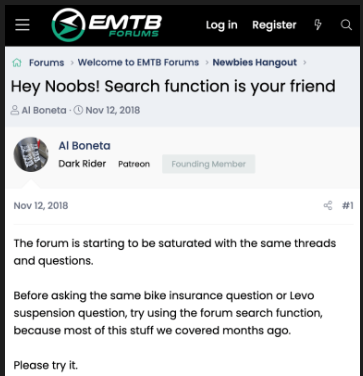This screenshot has width=363, height=376.
Task: Open Welcome to EMTB Forums breadcrumb
Action: click(138, 63)
